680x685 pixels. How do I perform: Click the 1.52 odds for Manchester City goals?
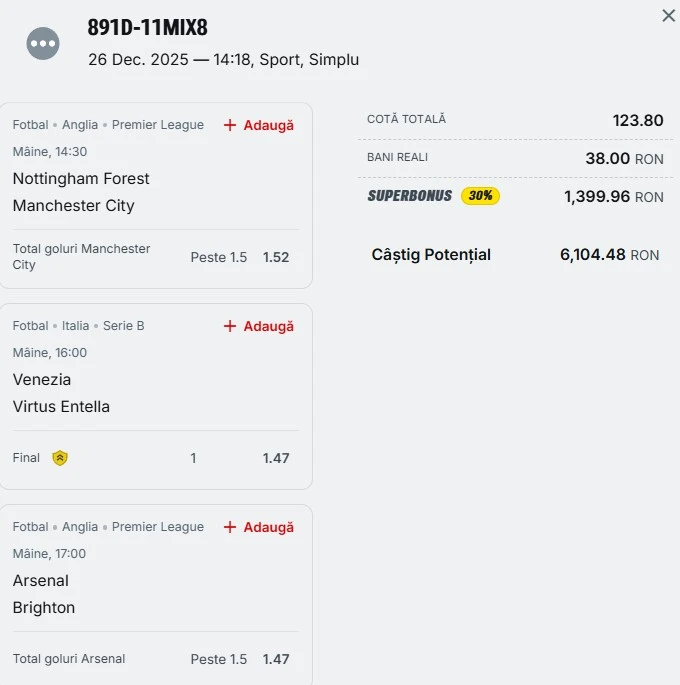(x=276, y=257)
